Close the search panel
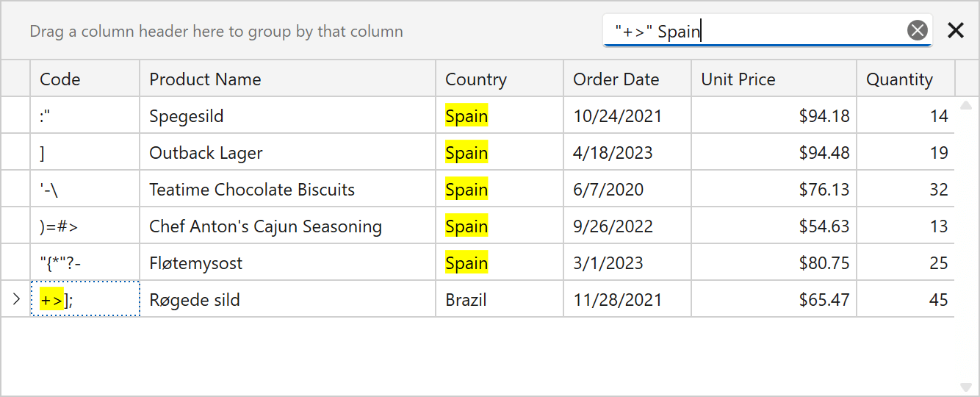Screen dimensions: 980x397 pos(955,30)
